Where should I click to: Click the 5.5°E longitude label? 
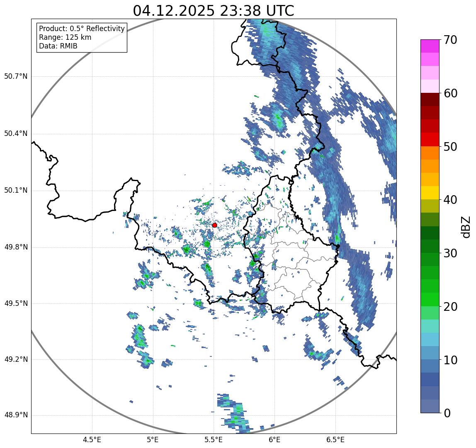coord(214,440)
